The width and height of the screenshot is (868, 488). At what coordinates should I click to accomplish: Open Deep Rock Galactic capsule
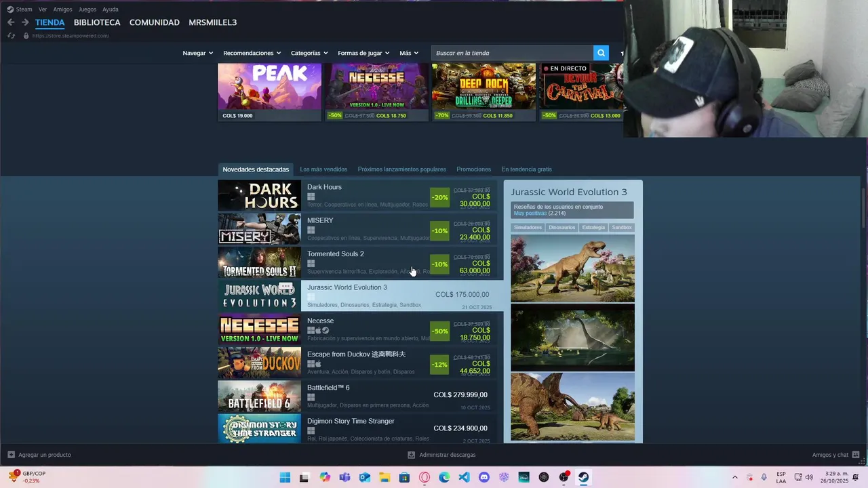click(x=484, y=92)
